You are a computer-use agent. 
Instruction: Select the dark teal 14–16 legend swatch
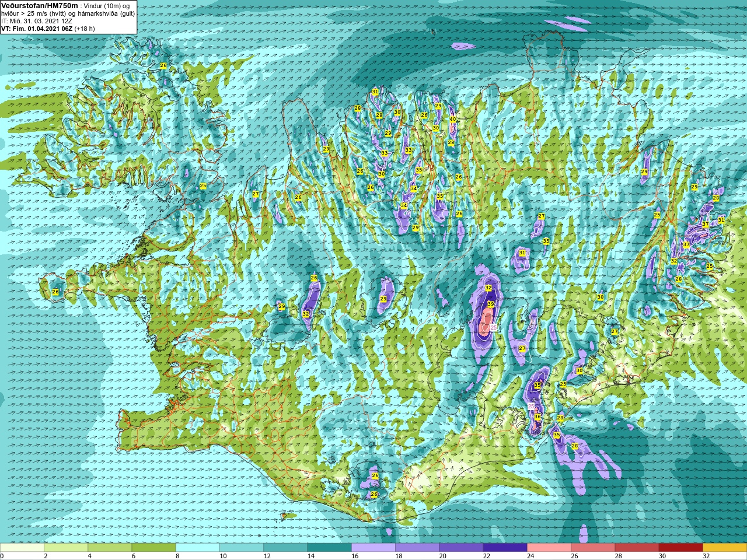click(329, 548)
